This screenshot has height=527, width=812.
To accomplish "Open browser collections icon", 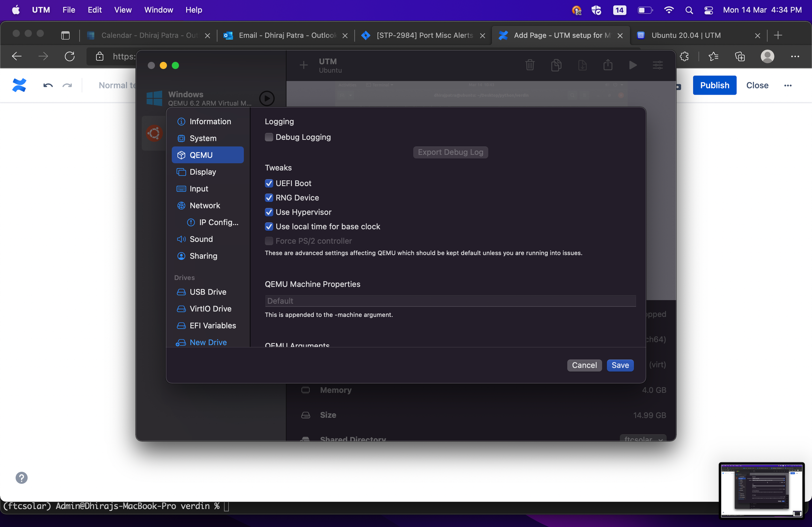I will point(740,56).
